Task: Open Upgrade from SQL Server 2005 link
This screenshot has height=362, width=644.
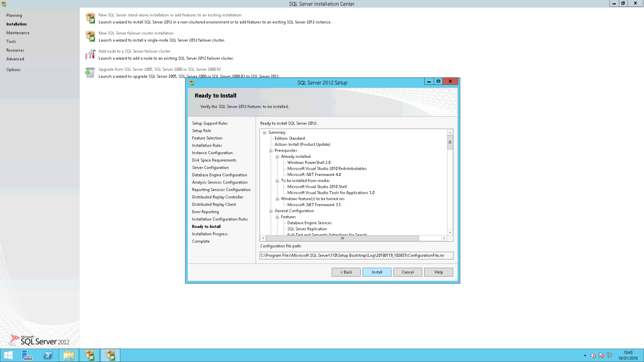Action: [160, 70]
